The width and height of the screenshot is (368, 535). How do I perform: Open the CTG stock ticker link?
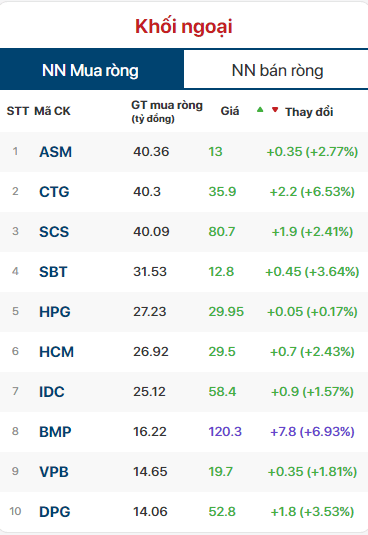(54, 192)
